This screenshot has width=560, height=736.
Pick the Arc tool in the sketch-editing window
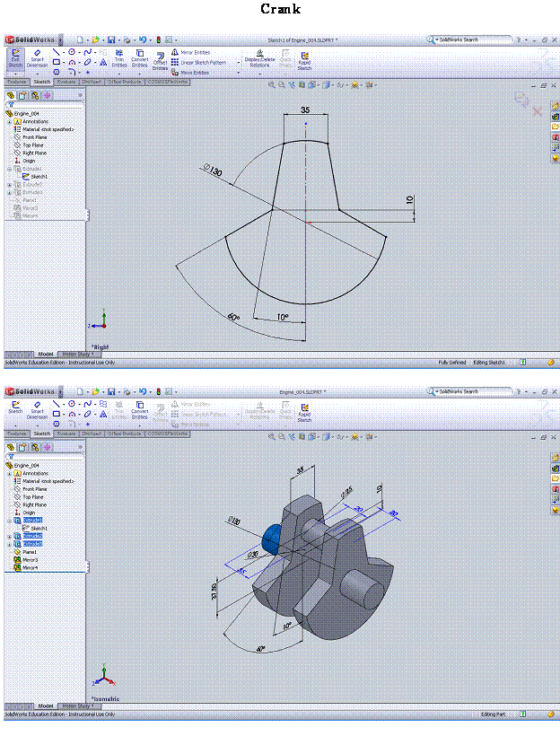click(x=72, y=62)
